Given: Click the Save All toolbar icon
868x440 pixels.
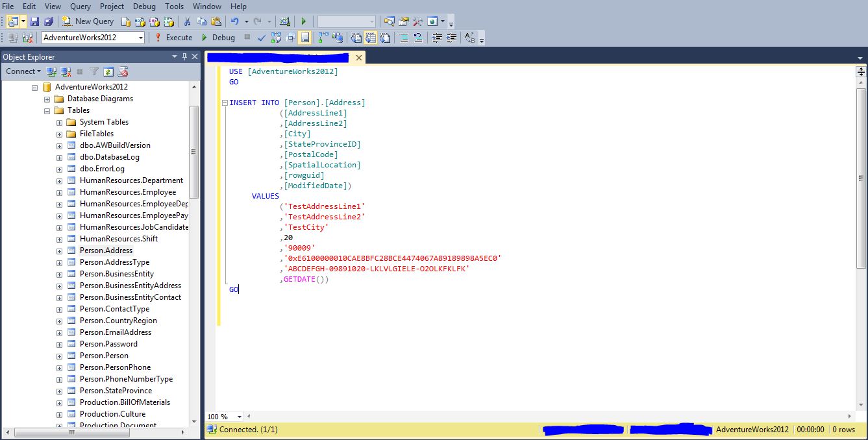Looking at the screenshot, I should pos(49,21).
